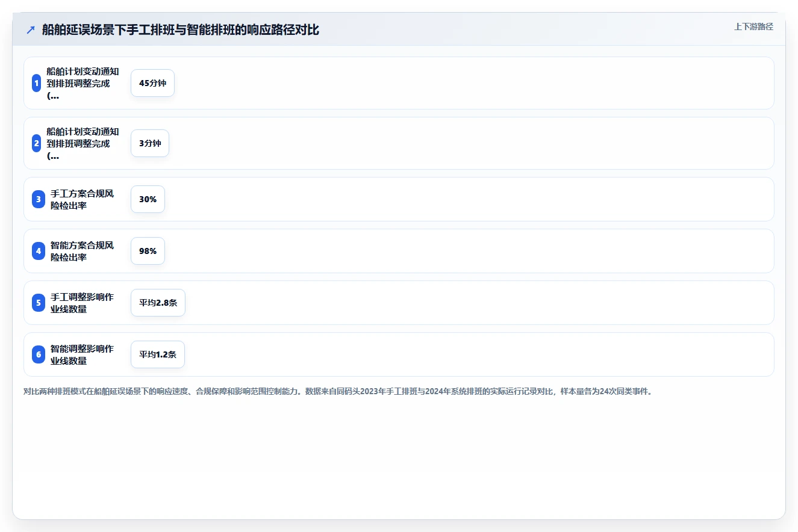Click the footnote text about 24次同类事件

pos(338,391)
